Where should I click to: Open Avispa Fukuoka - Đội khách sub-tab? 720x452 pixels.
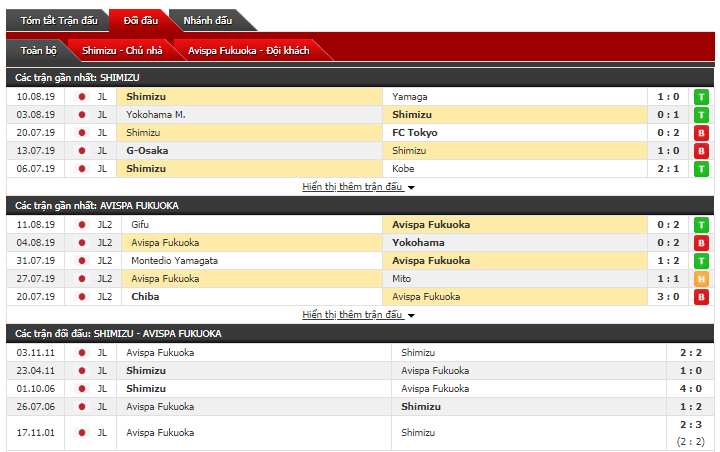click(248, 51)
